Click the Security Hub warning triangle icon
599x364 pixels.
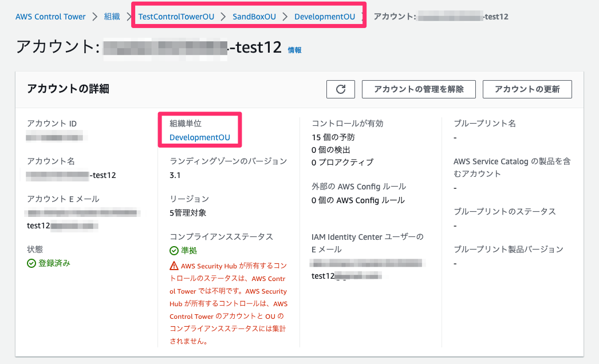[x=174, y=266]
